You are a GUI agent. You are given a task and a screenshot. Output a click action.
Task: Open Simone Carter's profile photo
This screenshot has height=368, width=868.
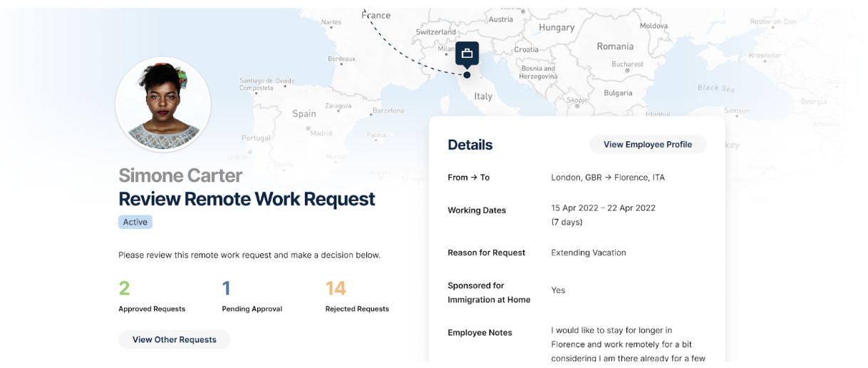coord(163,105)
